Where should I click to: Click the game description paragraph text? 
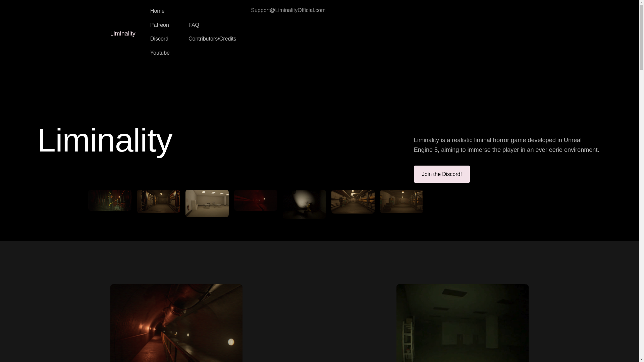[x=506, y=145]
